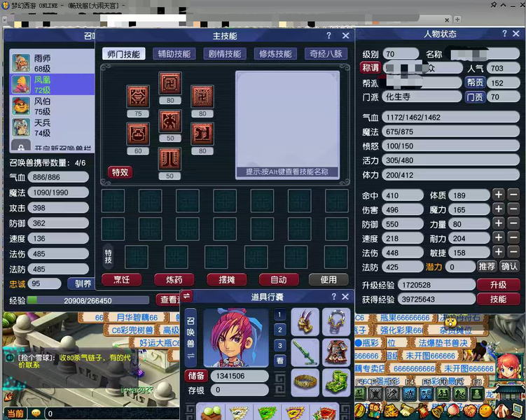Screen dimensions: 526x420
Task: Decrease 敏捷 with the minus button
Action: coord(515,253)
